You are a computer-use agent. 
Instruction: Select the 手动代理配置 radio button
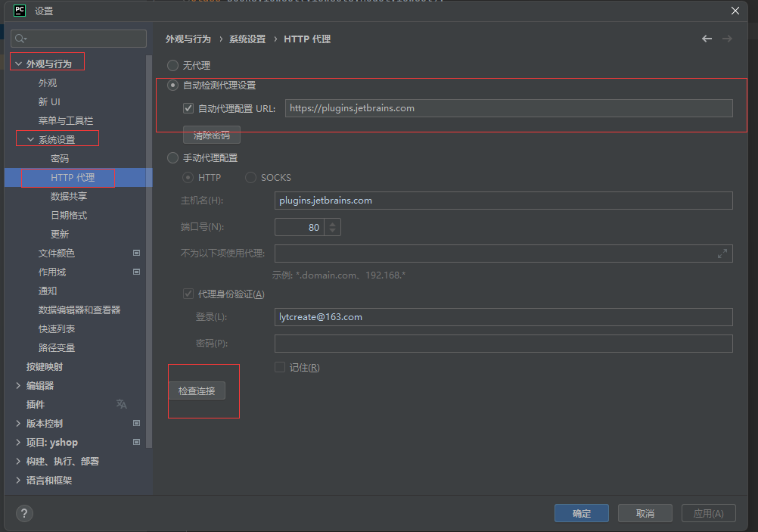coord(172,158)
